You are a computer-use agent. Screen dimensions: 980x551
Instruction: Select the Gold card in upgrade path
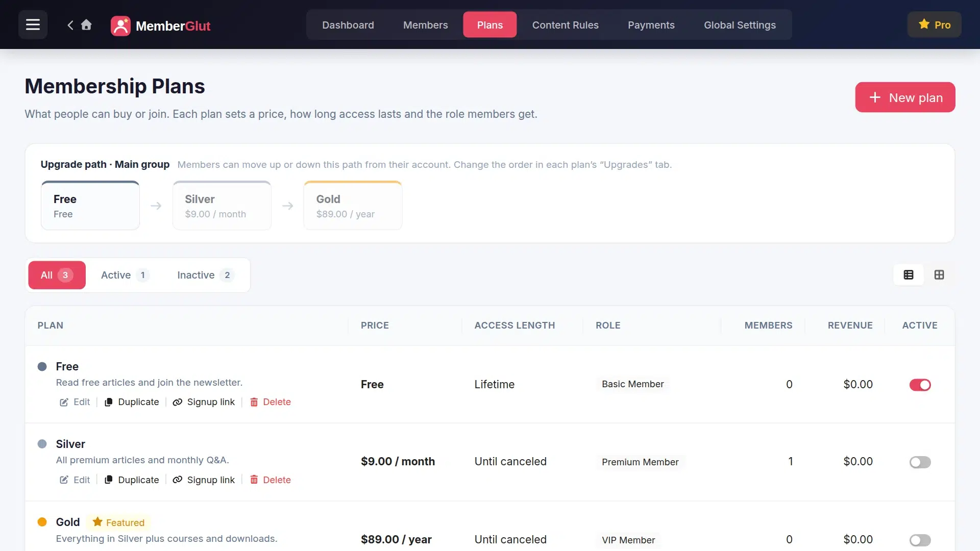tap(353, 206)
